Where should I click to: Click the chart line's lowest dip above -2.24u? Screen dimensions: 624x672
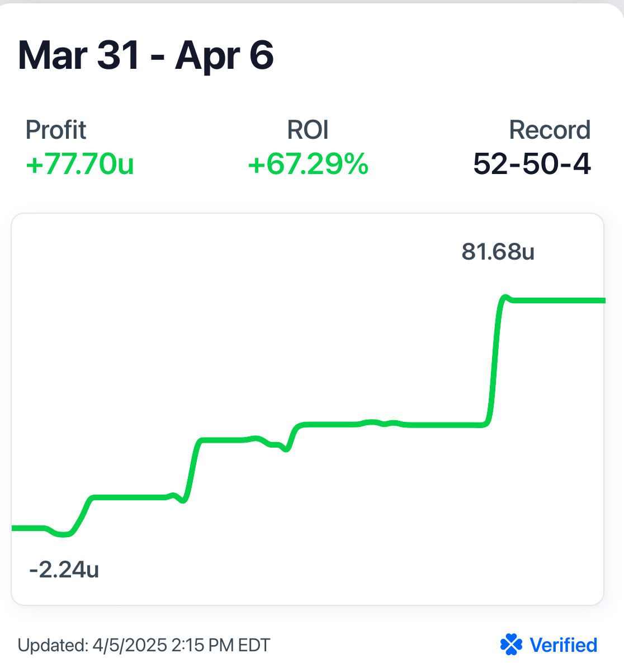[x=63, y=535]
